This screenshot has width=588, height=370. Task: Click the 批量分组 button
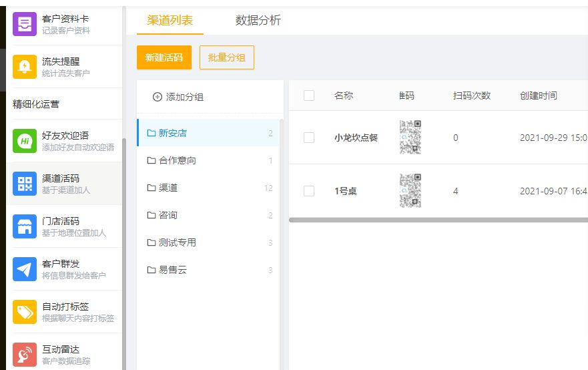tap(226, 57)
